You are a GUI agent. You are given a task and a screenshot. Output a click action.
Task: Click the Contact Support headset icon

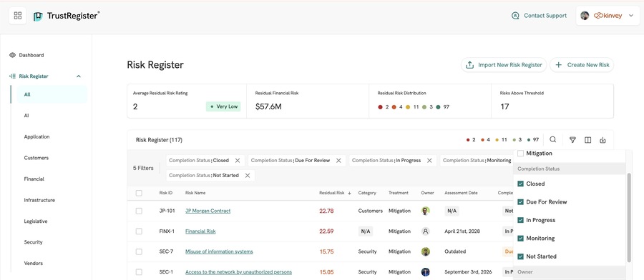[x=515, y=16]
